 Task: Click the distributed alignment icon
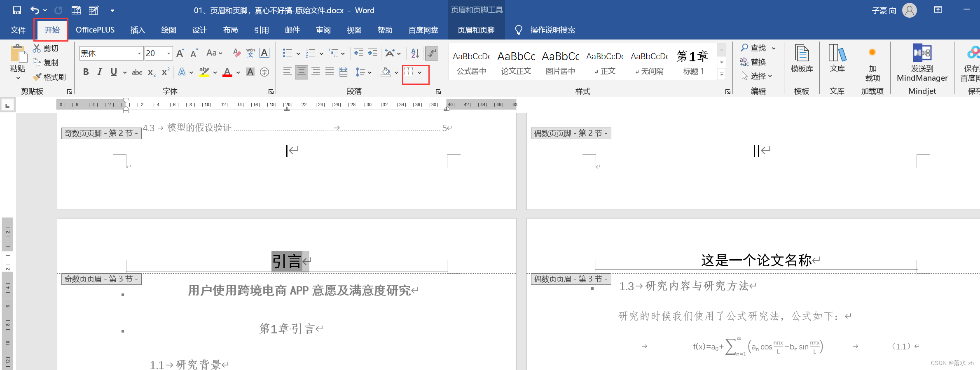click(x=343, y=72)
